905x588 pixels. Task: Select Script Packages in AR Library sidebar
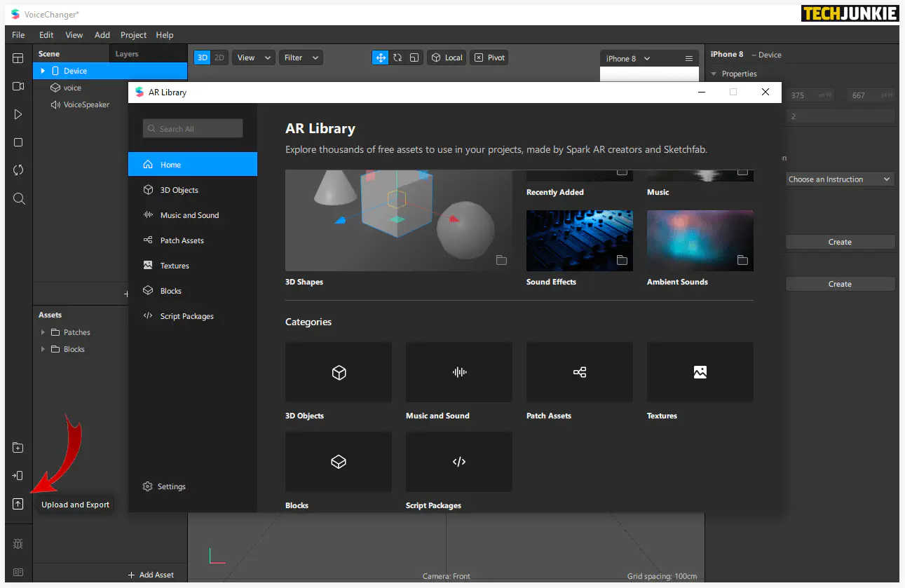(193, 316)
